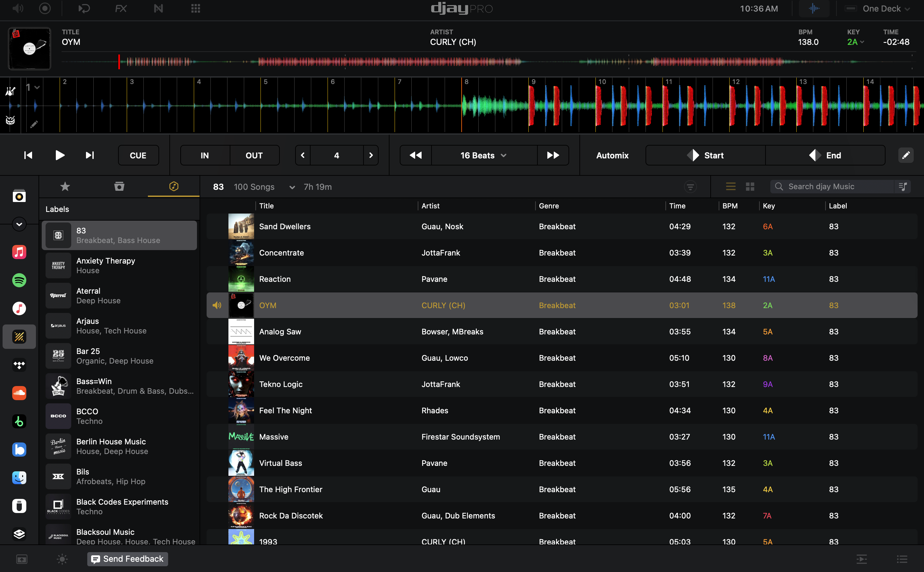924x572 pixels.
Task: Open the FX panel
Action: tap(121, 8)
